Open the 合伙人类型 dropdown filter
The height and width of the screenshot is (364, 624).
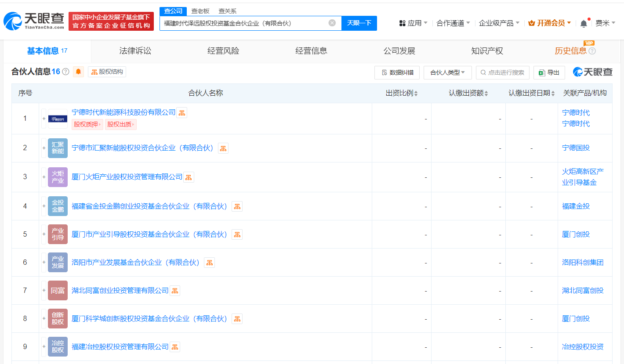(x=447, y=72)
